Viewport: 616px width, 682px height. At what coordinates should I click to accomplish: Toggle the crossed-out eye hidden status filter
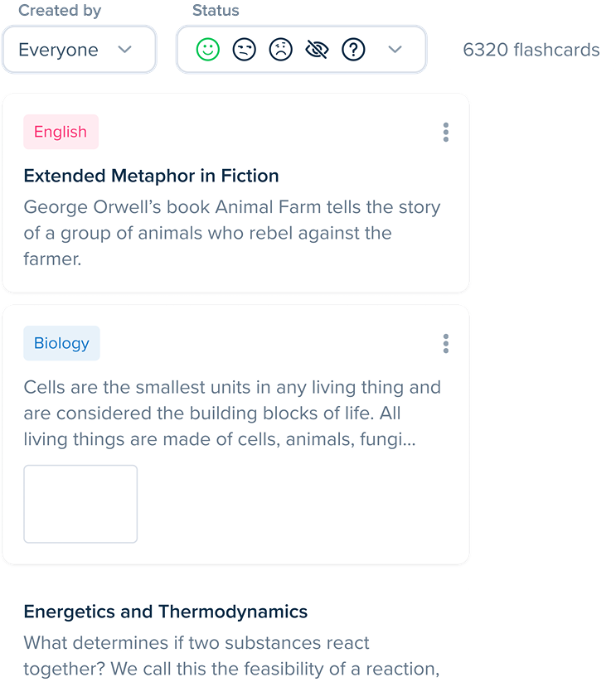tap(317, 50)
